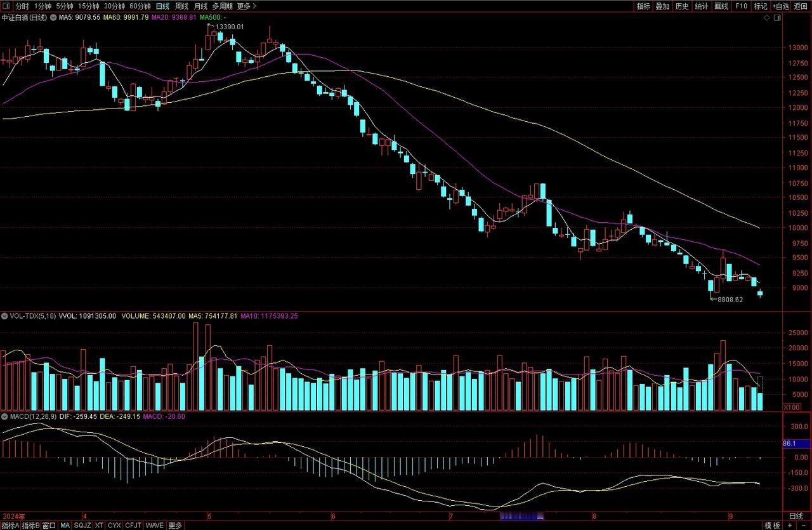Open the circular dropdown beside 中证白酒(日线)
Image resolution: width=812 pixels, height=530 pixels.
[53, 17]
